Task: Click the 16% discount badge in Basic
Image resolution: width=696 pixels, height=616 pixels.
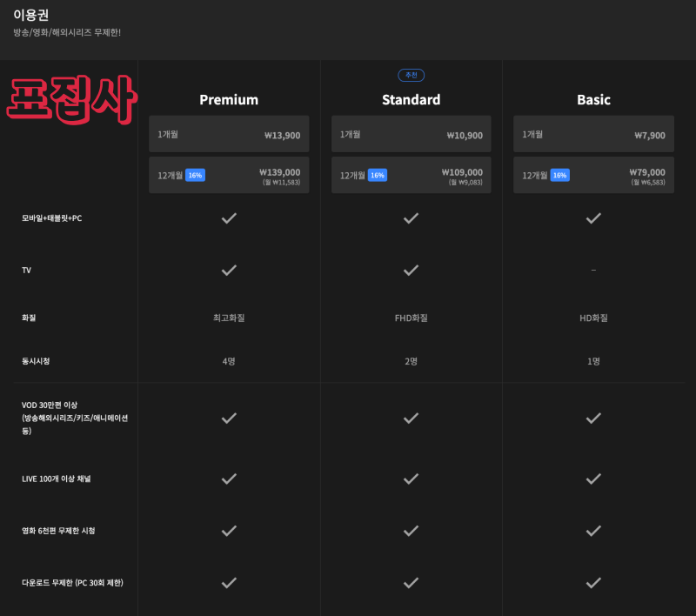Action: (x=559, y=175)
